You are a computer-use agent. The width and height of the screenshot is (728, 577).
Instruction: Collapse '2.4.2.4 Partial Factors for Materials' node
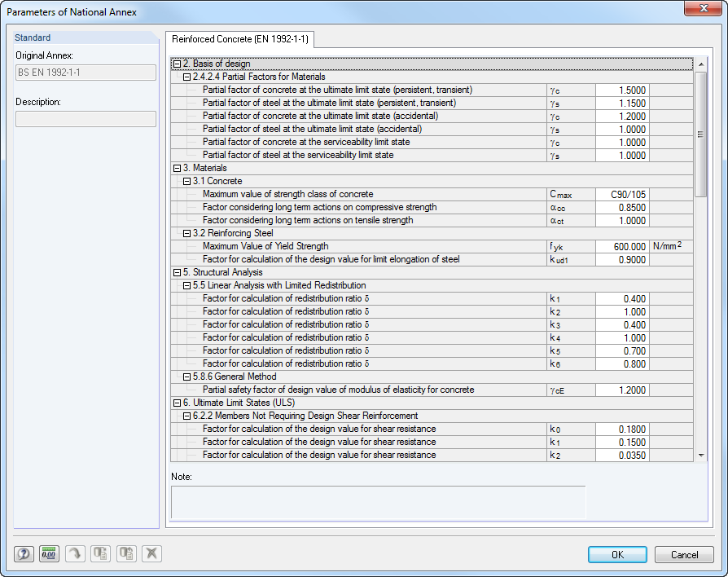tap(186, 77)
